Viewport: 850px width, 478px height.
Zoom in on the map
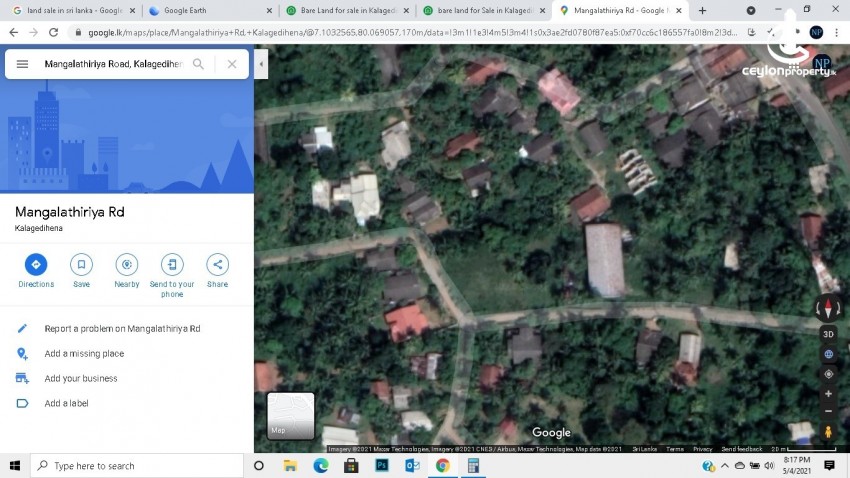(828, 394)
